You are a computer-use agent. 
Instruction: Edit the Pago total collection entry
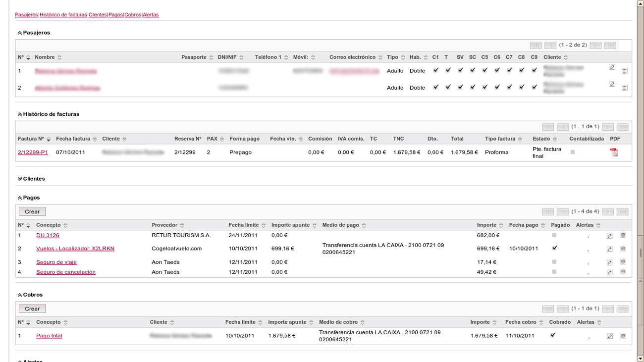point(609,335)
